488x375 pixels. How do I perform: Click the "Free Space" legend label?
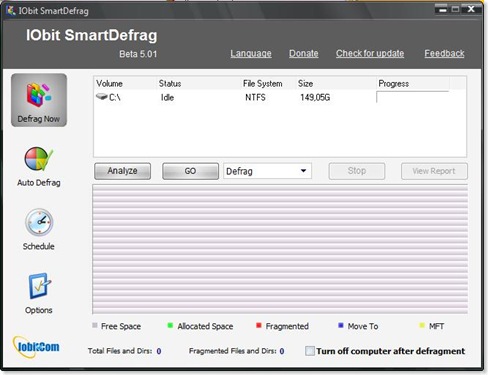[x=121, y=326]
